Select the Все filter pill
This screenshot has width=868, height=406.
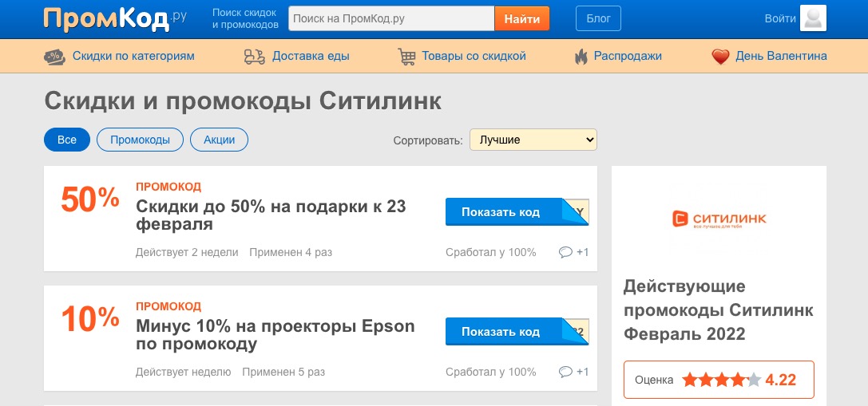[67, 140]
